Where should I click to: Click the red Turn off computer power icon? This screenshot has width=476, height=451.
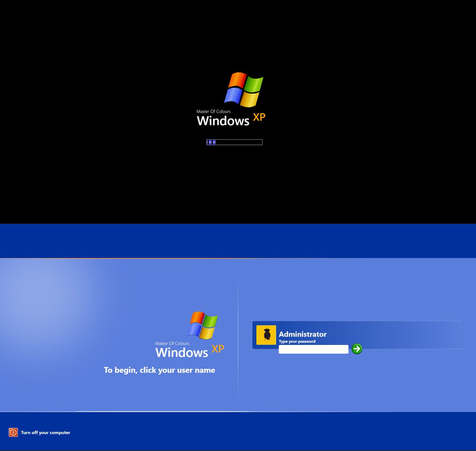(13, 432)
